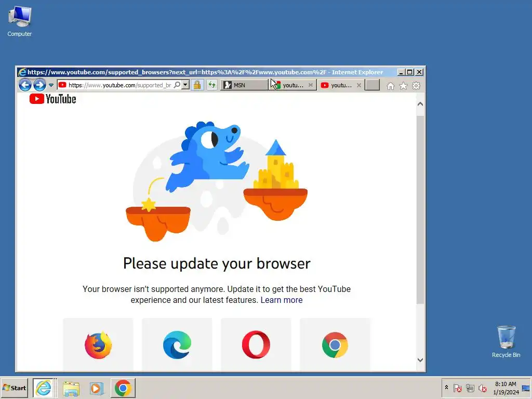Click the Show desktop button in tray
Image resolution: width=532 pixels, height=399 pixels.
pyautogui.click(x=526, y=388)
